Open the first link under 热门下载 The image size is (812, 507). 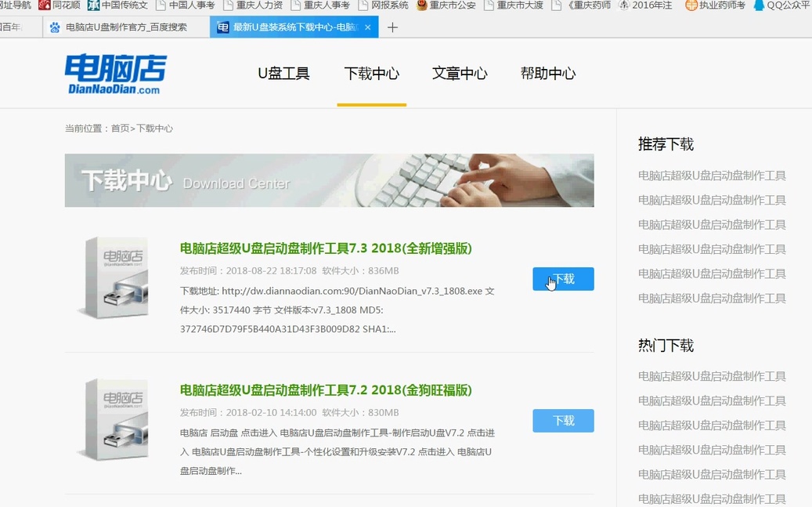point(711,376)
